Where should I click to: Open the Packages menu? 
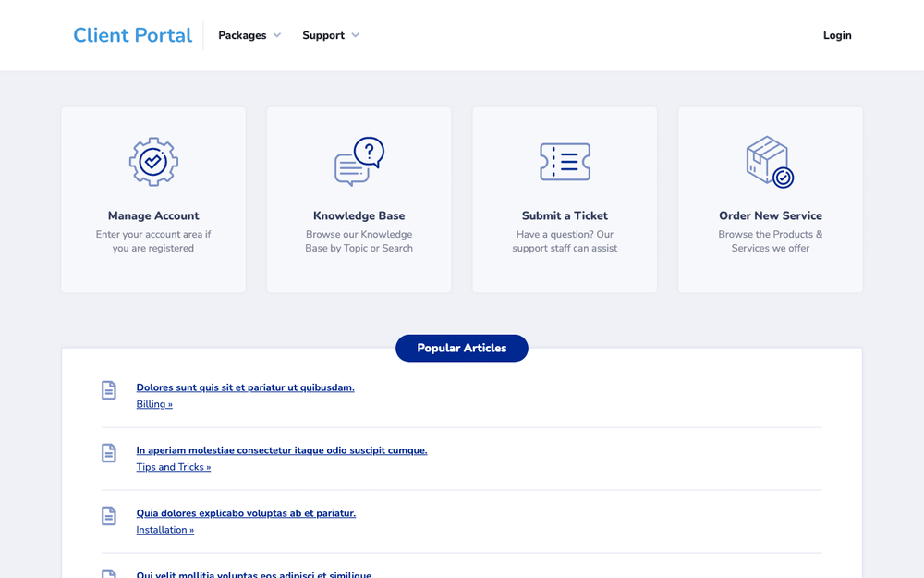[249, 35]
